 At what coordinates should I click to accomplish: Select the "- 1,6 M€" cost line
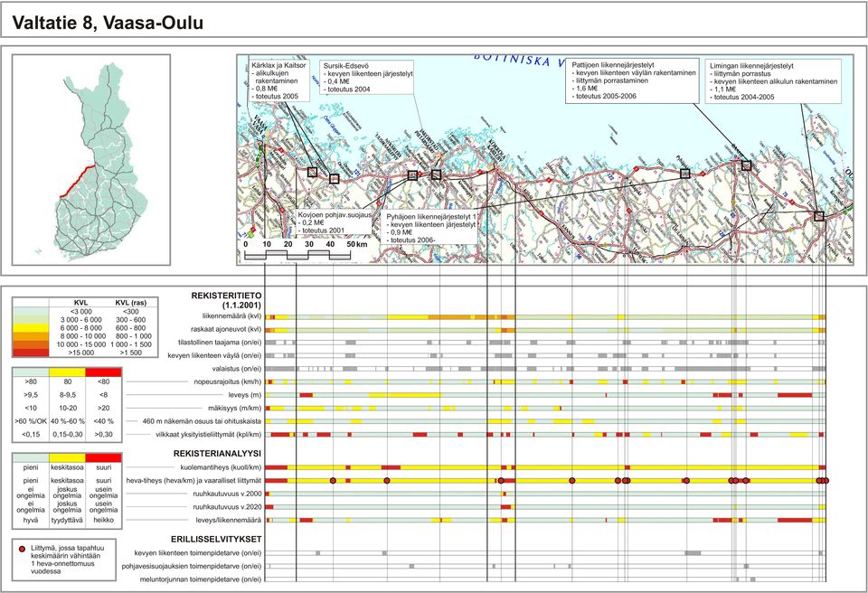(x=585, y=88)
